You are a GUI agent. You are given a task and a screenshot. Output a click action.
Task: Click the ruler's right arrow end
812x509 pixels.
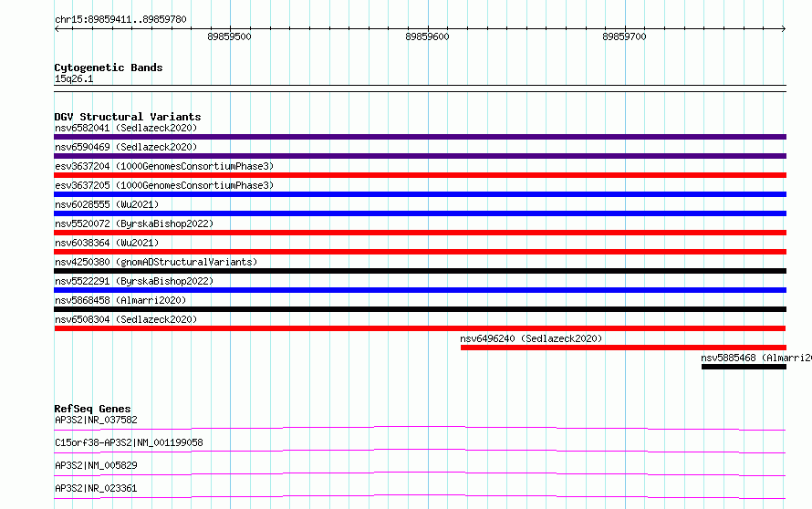coord(784,28)
